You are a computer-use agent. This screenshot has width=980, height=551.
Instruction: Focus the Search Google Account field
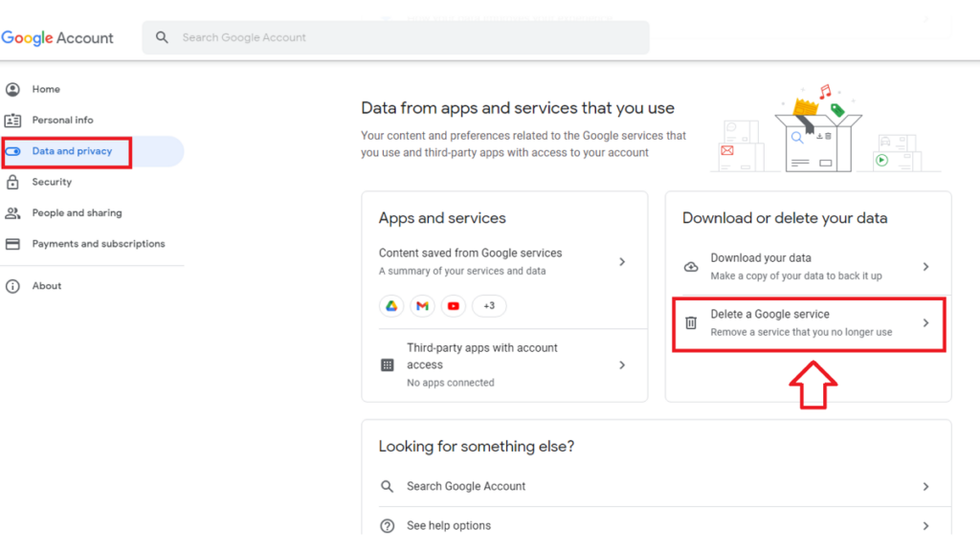pos(395,37)
